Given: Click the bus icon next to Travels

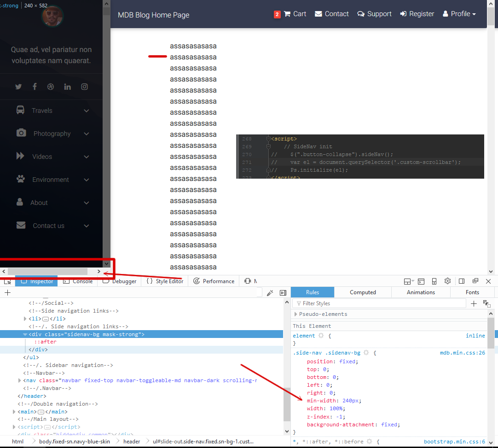Looking at the screenshot, I should [20, 110].
